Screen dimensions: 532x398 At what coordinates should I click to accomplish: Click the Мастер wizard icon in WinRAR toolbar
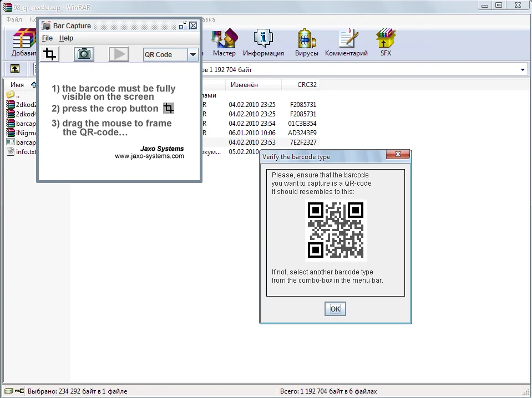click(x=224, y=43)
